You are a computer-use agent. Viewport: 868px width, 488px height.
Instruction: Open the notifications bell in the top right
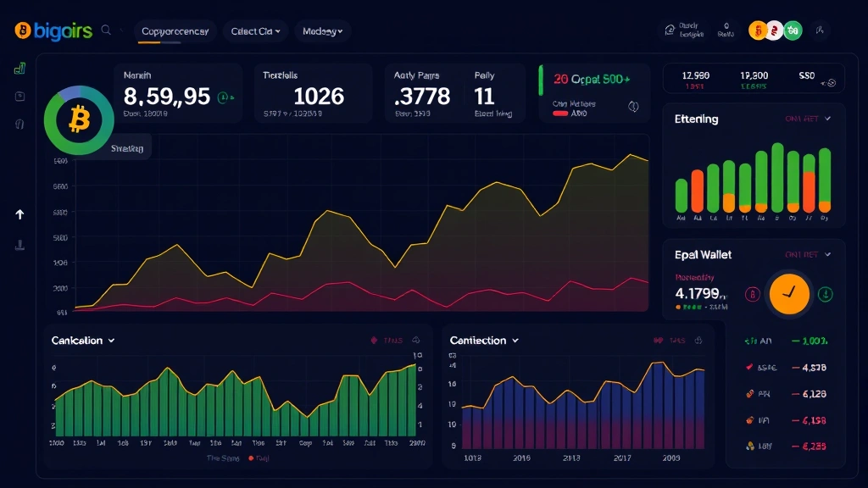pyautogui.click(x=725, y=28)
